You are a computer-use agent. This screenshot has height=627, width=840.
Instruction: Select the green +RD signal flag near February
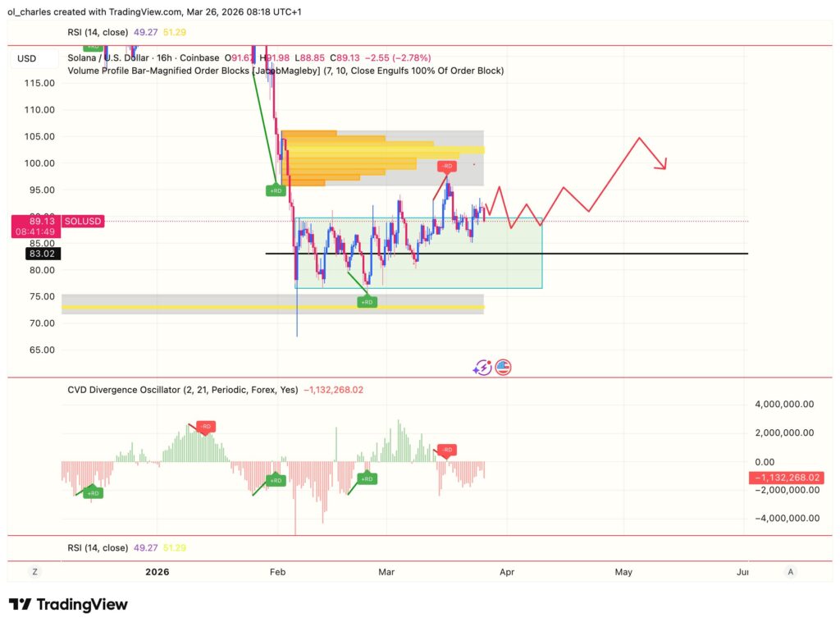[276, 190]
